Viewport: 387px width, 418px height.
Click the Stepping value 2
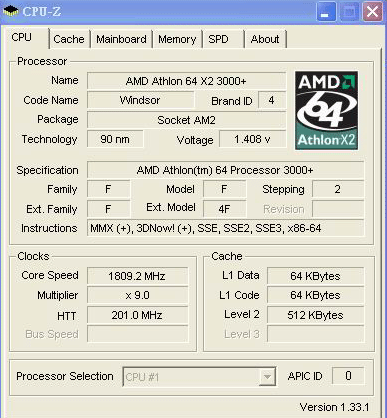click(338, 189)
